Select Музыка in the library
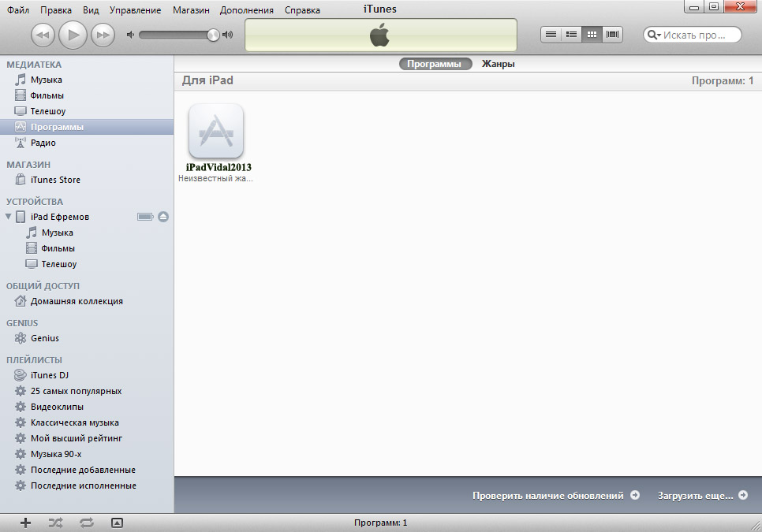The image size is (762, 532). click(x=87, y=80)
